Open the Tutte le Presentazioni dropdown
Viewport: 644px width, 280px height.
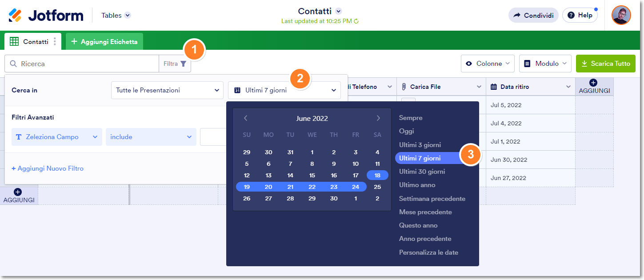(167, 90)
